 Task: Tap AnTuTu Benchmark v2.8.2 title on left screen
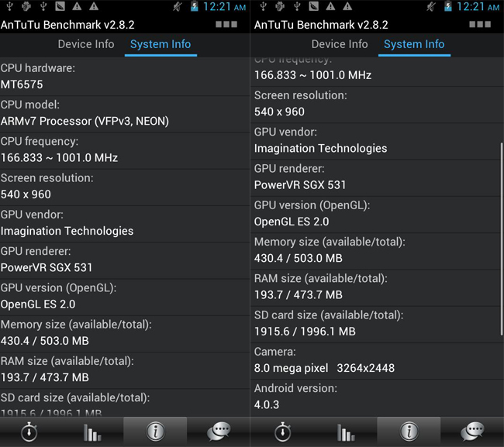click(67, 25)
